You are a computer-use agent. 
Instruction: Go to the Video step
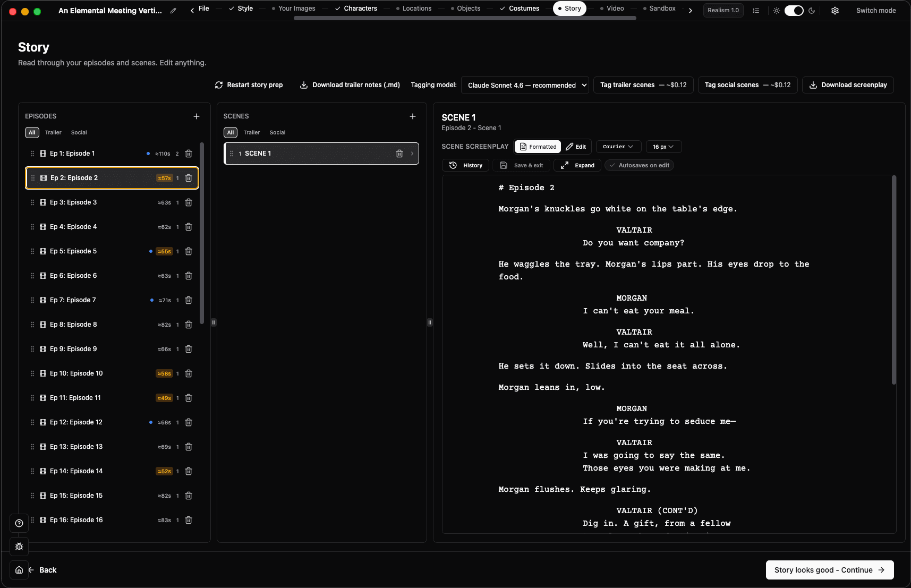(611, 8)
